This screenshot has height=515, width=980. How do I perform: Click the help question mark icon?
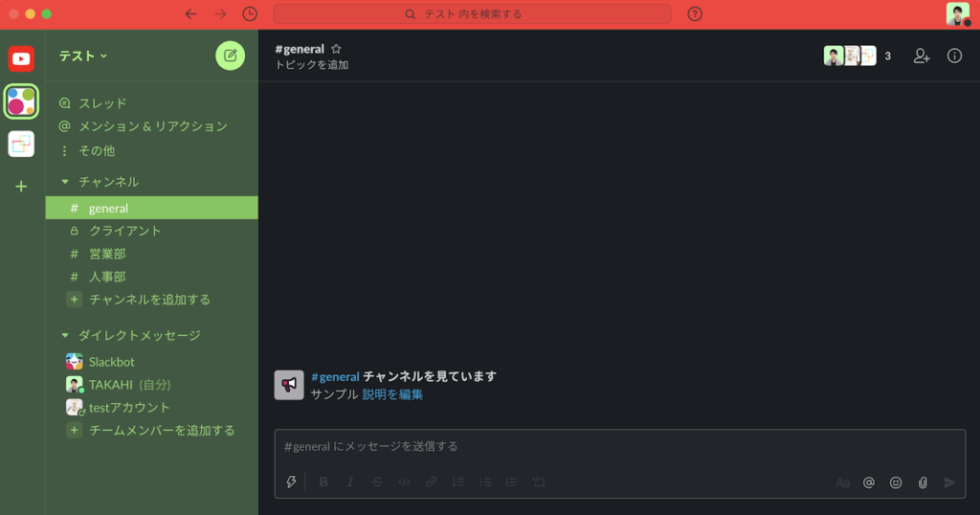point(695,13)
